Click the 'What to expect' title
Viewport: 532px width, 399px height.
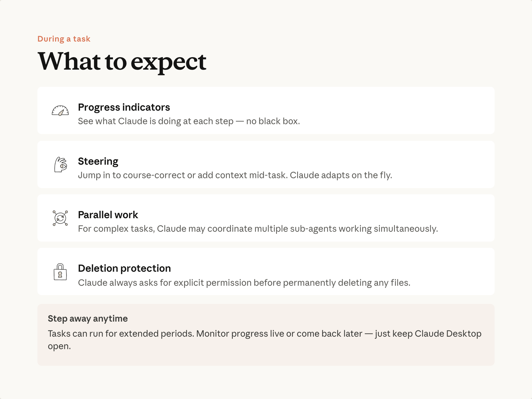point(122,62)
